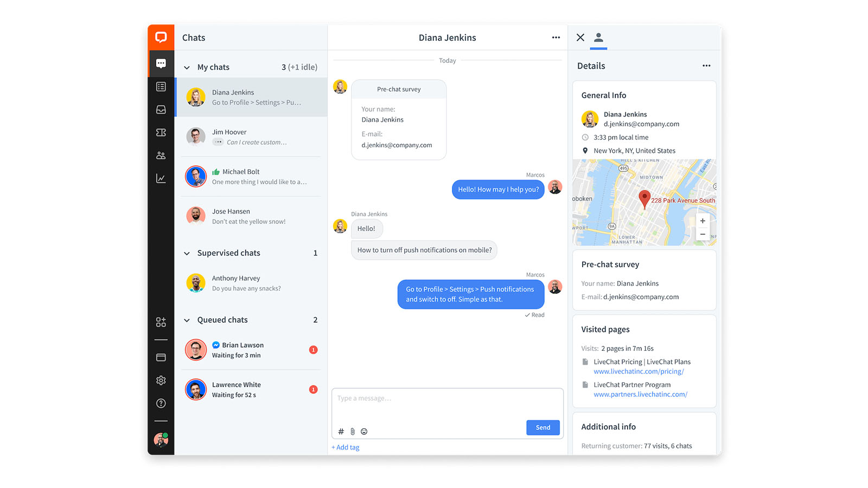Open the chat options menu for Diana Jenkins
The height and width of the screenshot is (488, 868).
pyautogui.click(x=556, y=37)
